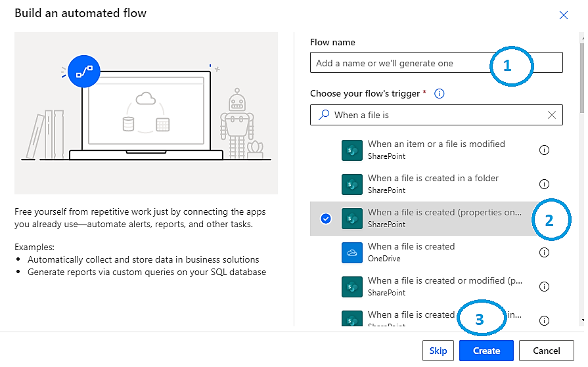Show info for 'When an item or a file is modified'

coord(544,150)
